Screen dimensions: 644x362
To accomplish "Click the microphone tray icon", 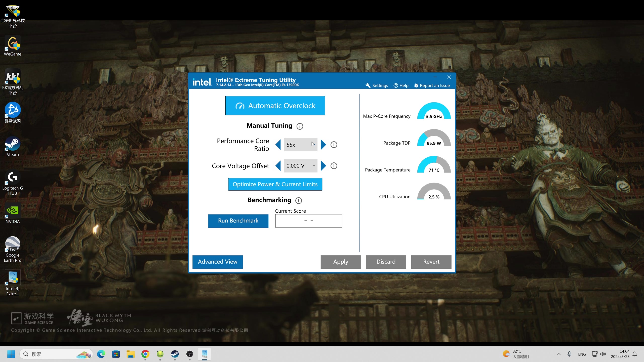I will click(x=569, y=354).
